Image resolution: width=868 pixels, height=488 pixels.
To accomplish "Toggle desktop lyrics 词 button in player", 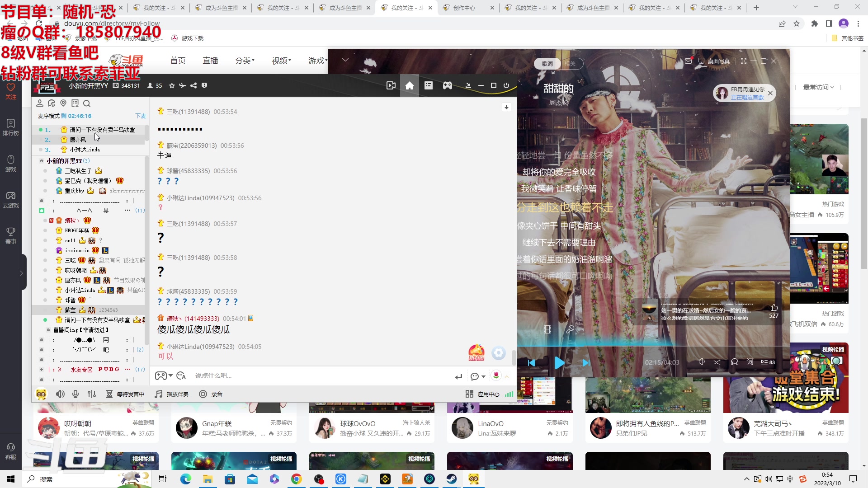I will (x=750, y=362).
